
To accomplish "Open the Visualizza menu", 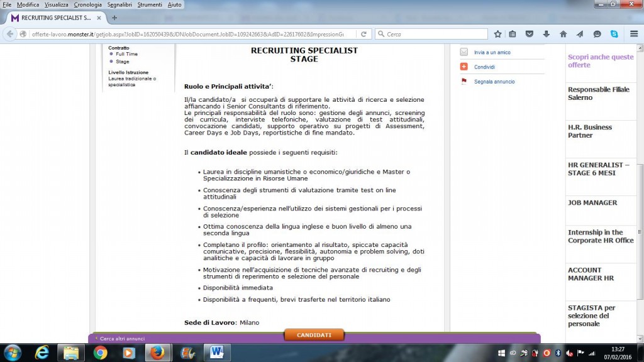I will click(x=56, y=4).
